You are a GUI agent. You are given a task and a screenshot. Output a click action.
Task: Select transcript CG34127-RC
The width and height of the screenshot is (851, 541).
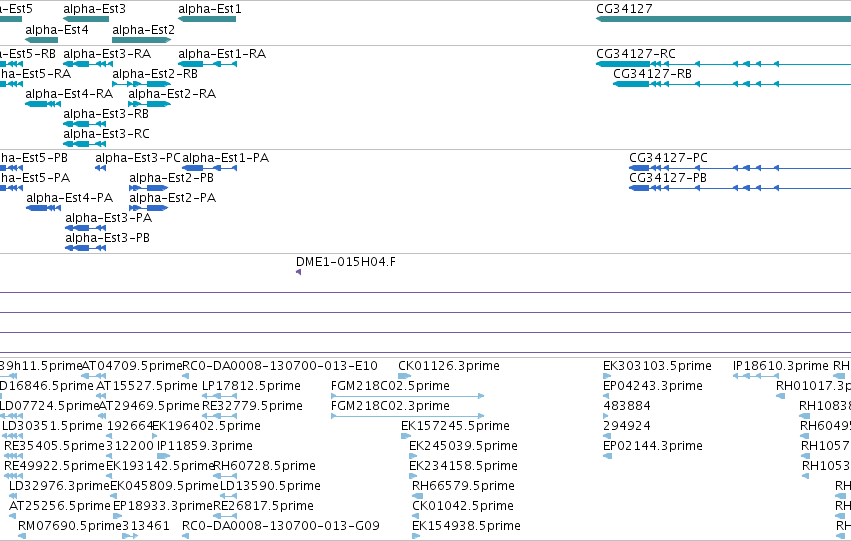point(636,54)
